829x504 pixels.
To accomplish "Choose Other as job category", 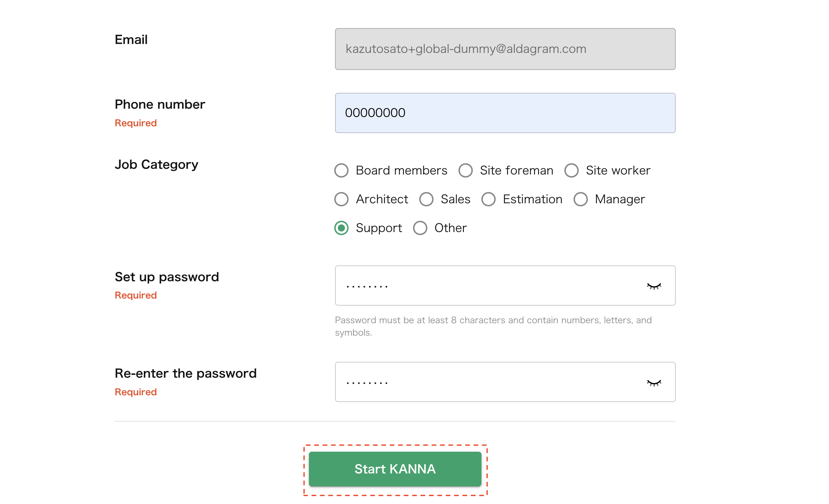I will tap(420, 228).
